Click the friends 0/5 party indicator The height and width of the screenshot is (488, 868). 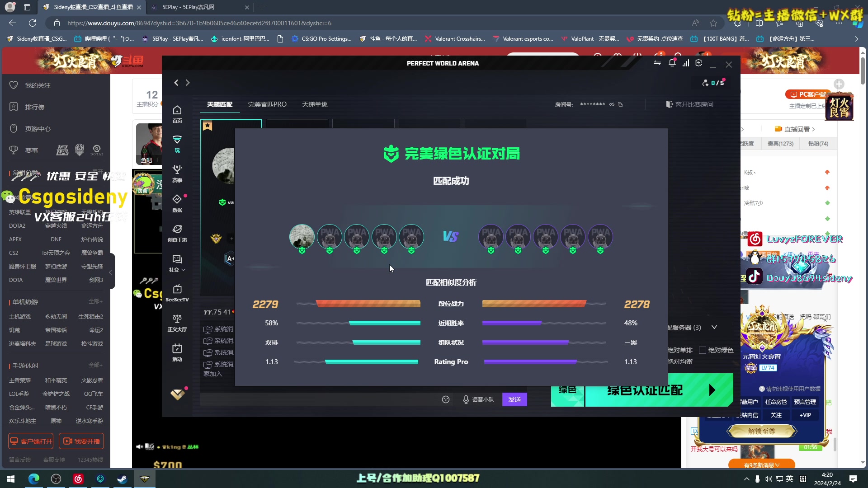713,83
